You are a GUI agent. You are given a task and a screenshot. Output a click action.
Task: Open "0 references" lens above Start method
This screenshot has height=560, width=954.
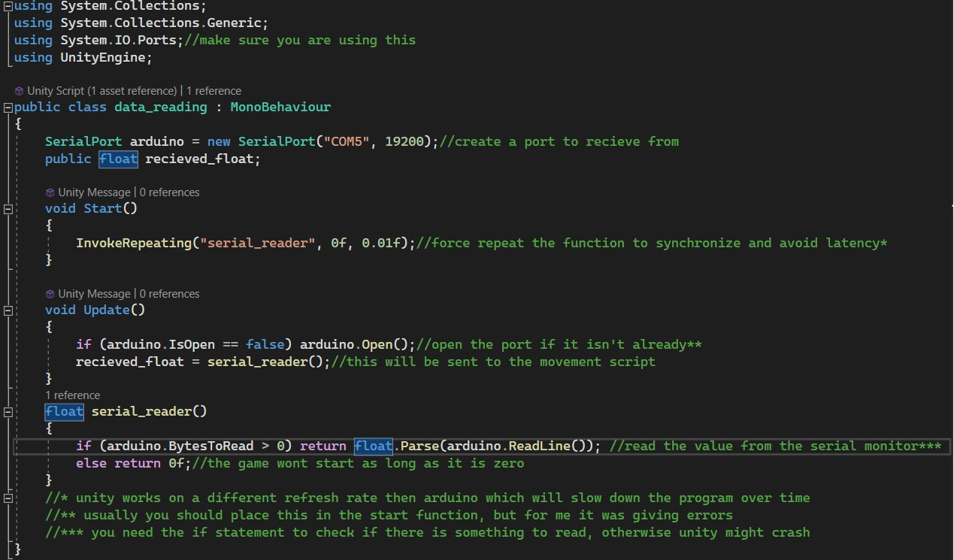tap(169, 192)
